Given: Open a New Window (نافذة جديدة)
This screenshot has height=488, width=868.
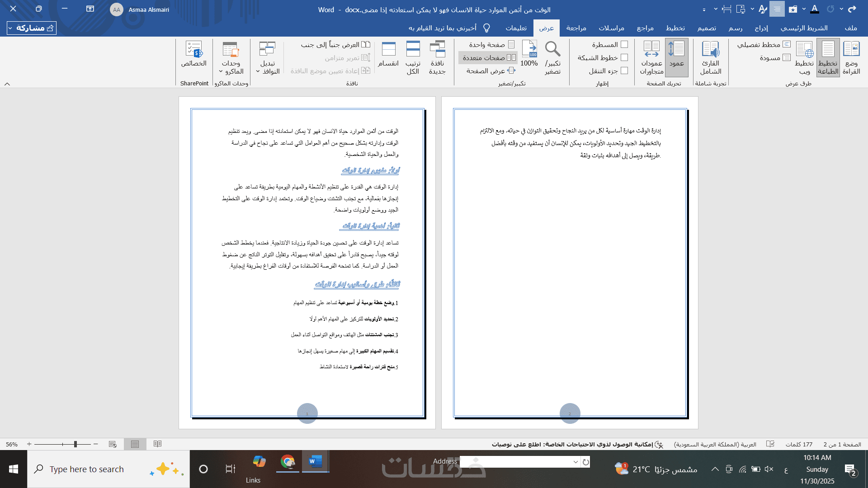Looking at the screenshot, I should pyautogui.click(x=437, y=57).
